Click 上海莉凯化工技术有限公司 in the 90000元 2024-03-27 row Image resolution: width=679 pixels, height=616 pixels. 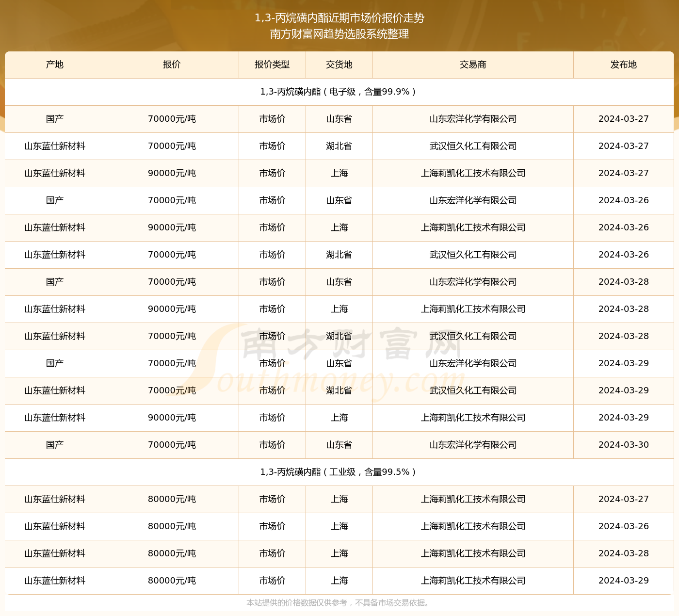coord(473,173)
